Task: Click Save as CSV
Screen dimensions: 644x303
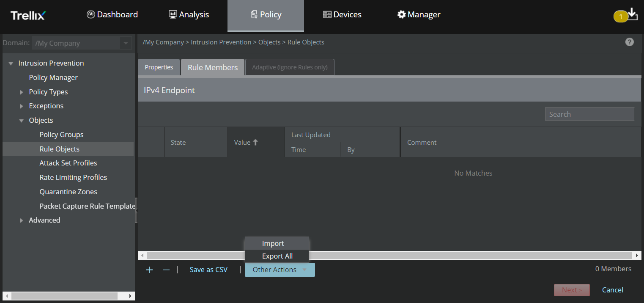Action: tap(208, 270)
